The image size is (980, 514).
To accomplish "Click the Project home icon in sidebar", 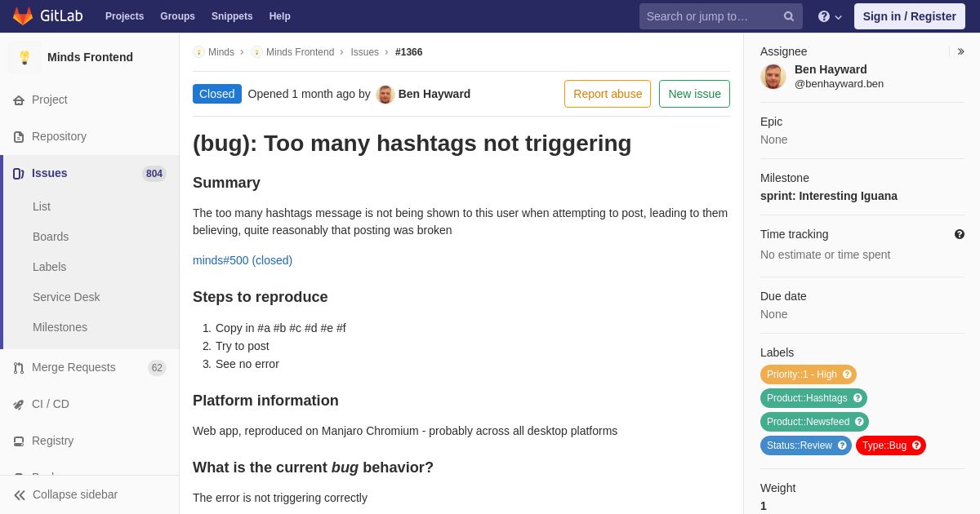I will tap(19, 100).
